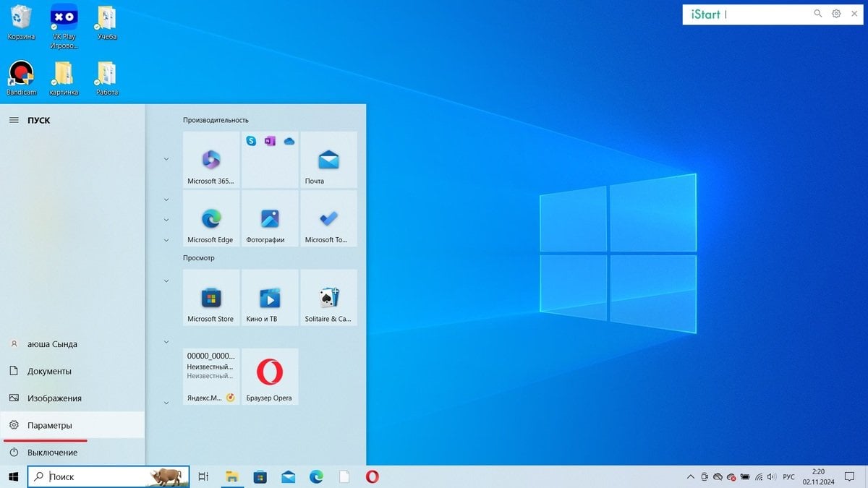The image size is (868, 488).
Task: Open Параметры settings from Start
Action: [x=72, y=425]
